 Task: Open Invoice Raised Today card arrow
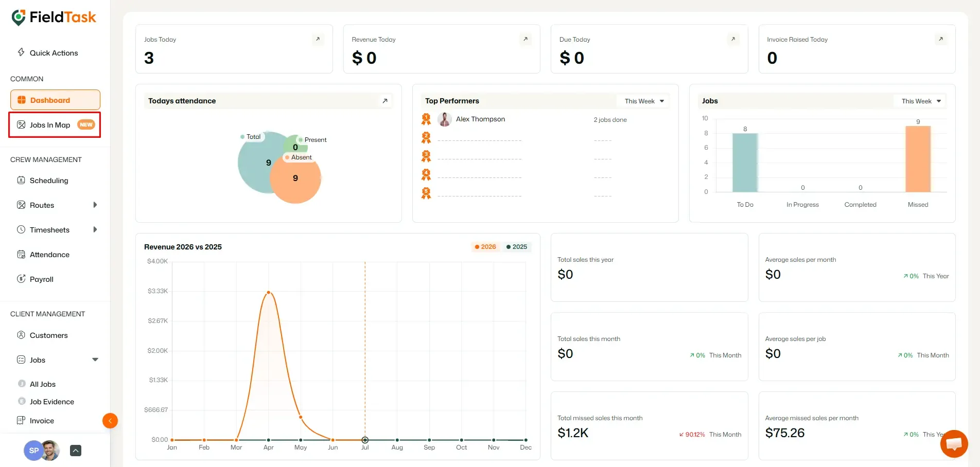[941, 39]
